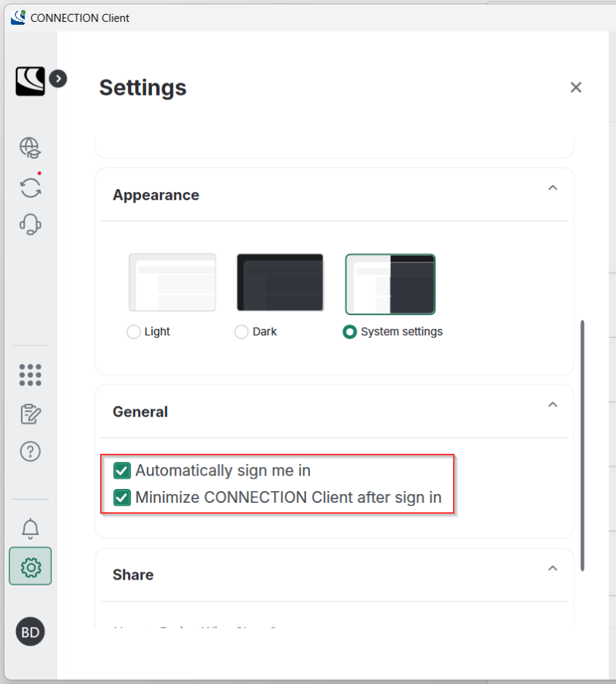Image resolution: width=616 pixels, height=684 pixels.
Task: Expand the sidebar with the arrow button
Action: [x=58, y=79]
